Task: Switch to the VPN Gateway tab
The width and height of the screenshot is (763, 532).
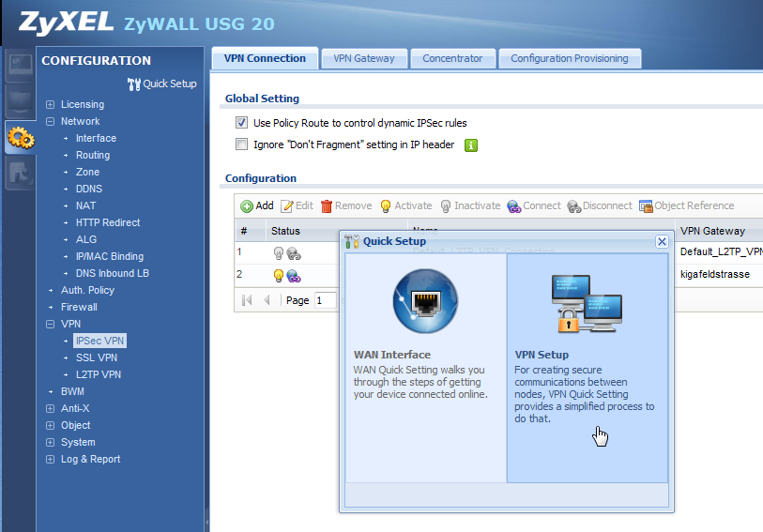Action: (x=363, y=58)
